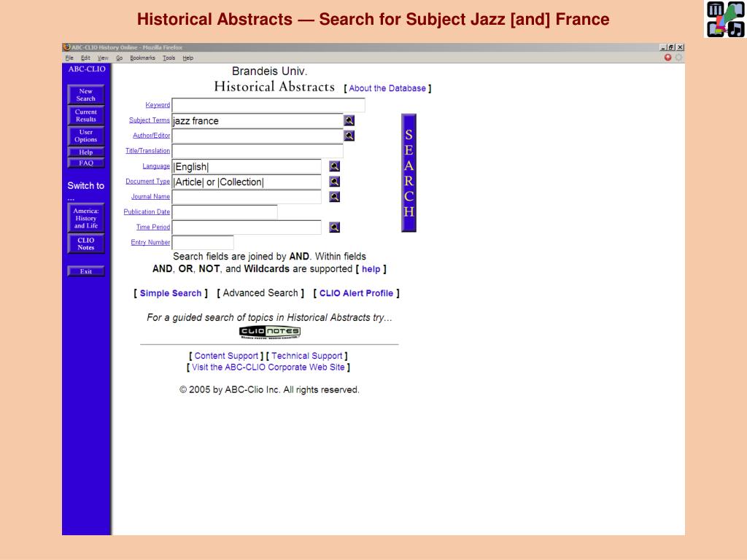The height and width of the screenshot is (560, 747).
Task: Click the ClioNotes logo image
Action: pyautogui.click(x=270, y=332)
